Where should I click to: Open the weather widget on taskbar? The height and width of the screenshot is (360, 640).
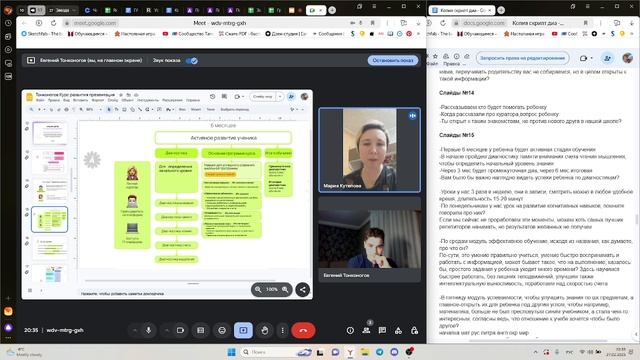click(x=24, y=352)
